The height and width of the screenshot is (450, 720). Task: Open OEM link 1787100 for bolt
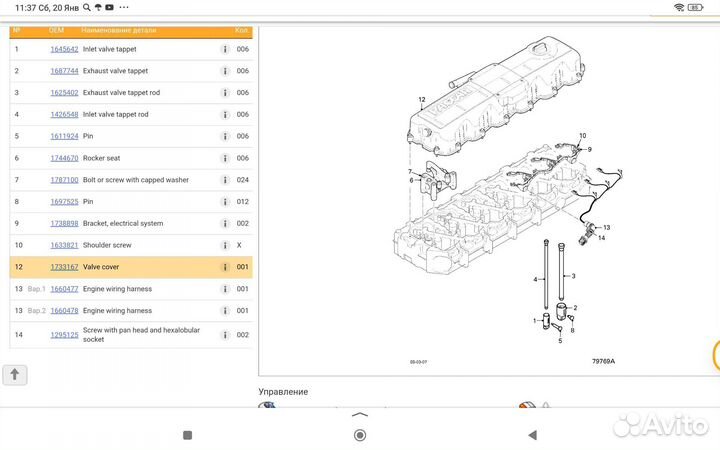click(64, 180)
